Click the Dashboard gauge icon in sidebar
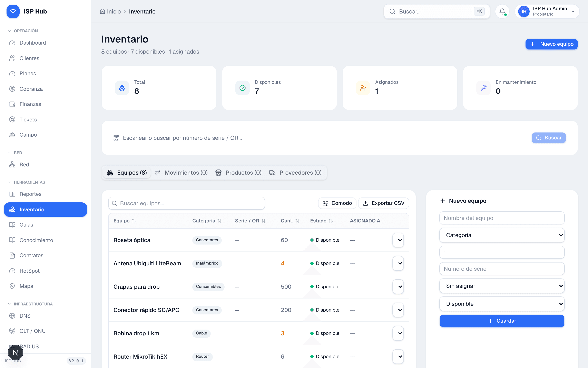588x368 pixels. tap(12, 43)
